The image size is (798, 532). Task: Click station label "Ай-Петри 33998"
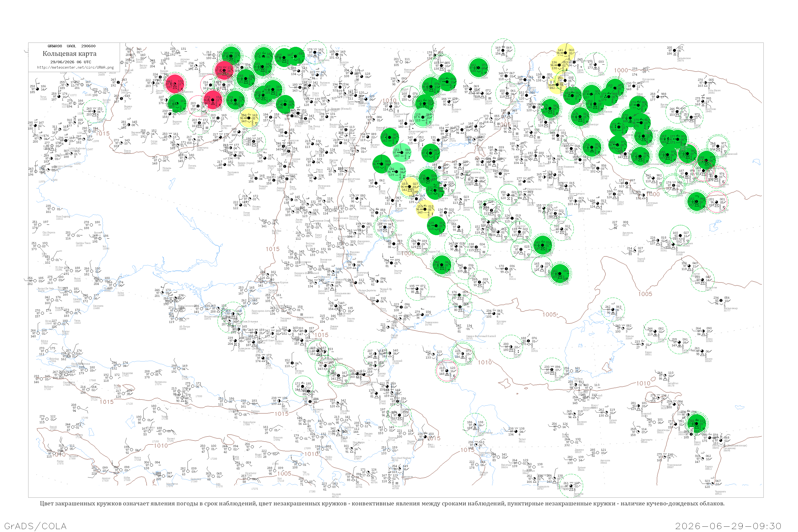click(x=185, y=328)
